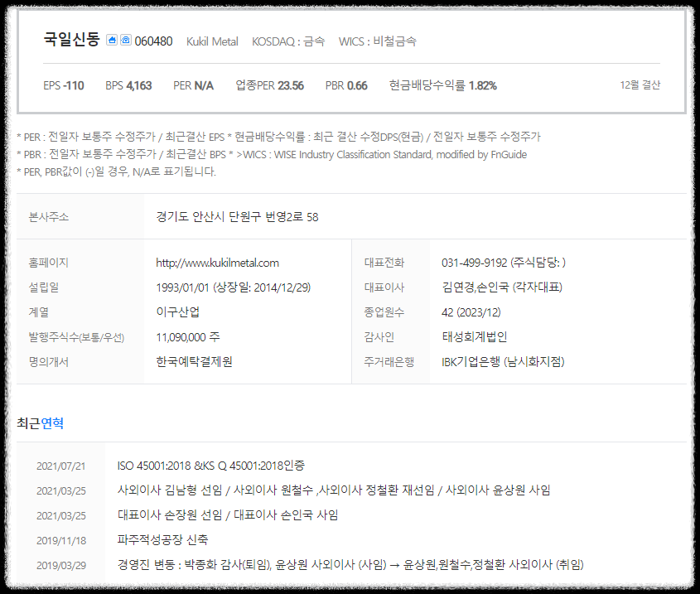Click the 감사인 value 태성회계법인
This screenshot has width=700, height=594.
click(475, 336)
